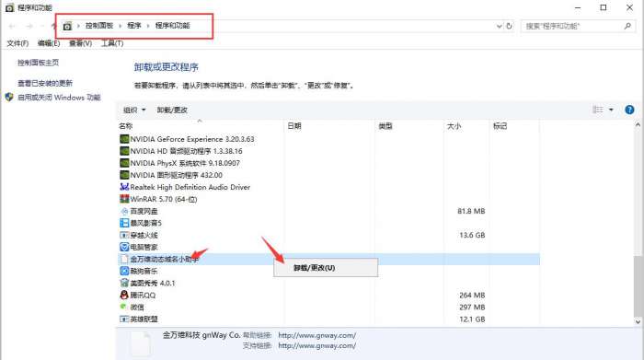This screenshot has height=360, width=644.
Task: Sort by the 大小 column header
Action: point(466,126)
